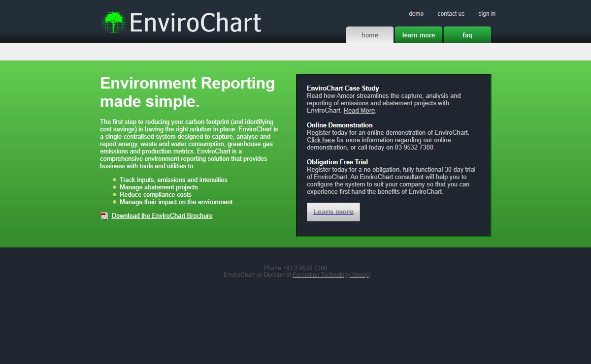The image size is (591, 364).
Task: Click the PDF icon beside brochure link
Action: pyautogui.click(x=104, y=215)
